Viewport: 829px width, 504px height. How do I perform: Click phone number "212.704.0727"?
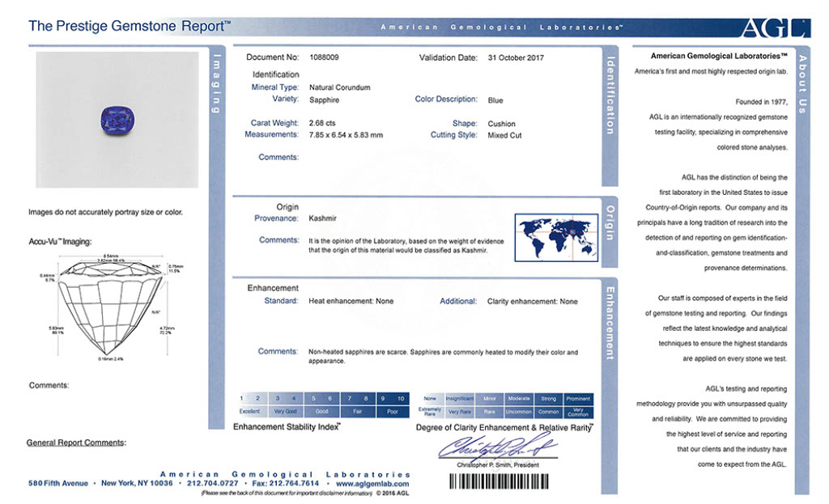pos(213,484)
